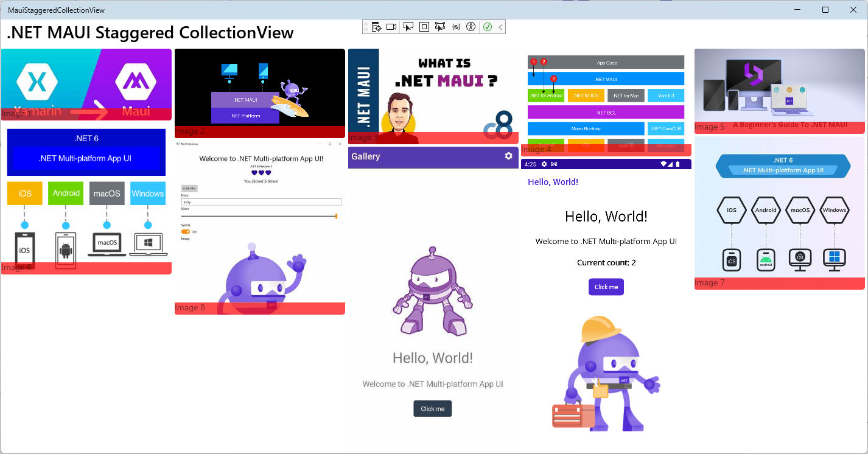Close the MauiStaggeredCollectionView window
Screen dimensions: 868x454
coord(853,10)
